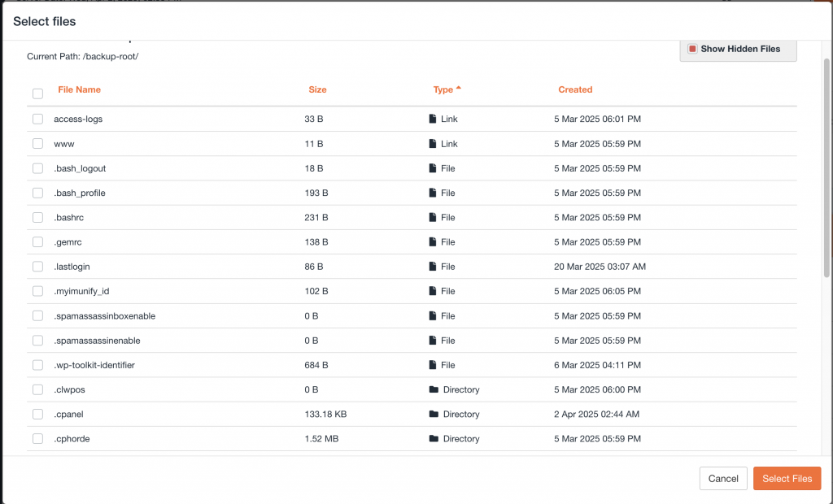The width and height of the screenshot is (833, 504).
Task: Click the folder icon for .cphorde
Action: [x=434, y=439]
